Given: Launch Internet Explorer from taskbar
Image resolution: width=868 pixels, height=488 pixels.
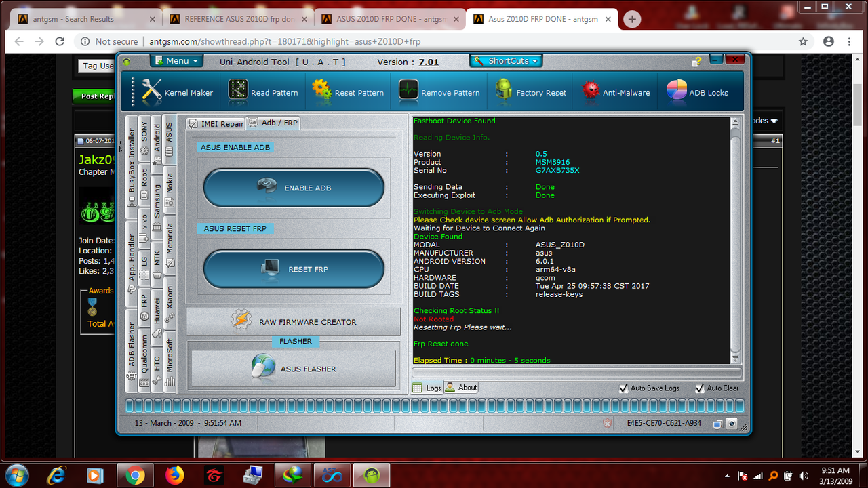Looking at the screenshot, I should coord(56,475).
